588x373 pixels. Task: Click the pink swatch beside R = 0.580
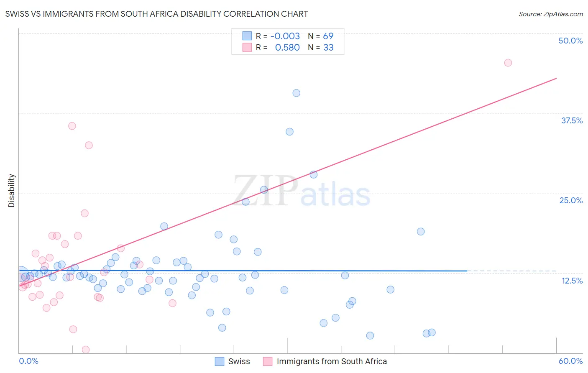coord(247,47)
